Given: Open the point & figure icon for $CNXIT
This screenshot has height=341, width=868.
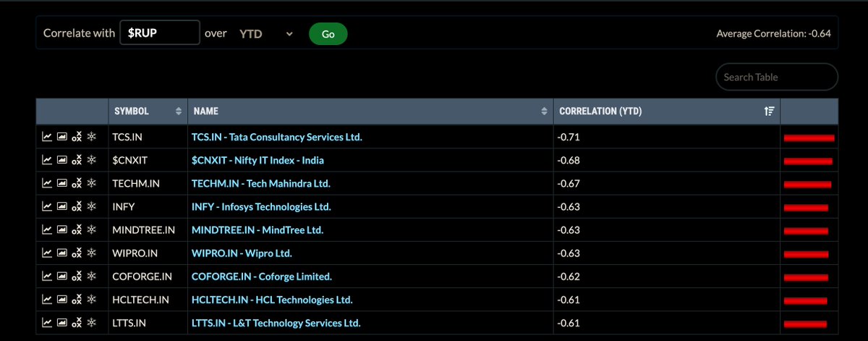Looking at the screenshot, I should coord(77,160).
